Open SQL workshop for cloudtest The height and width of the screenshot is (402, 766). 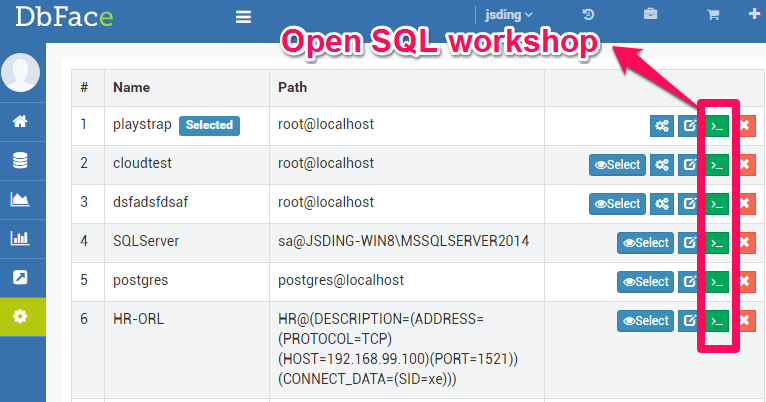coord(717,165)
